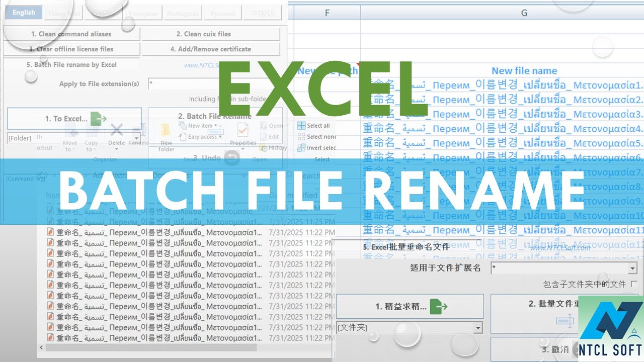This screenshot has width=644, height=362.
Task: Click '3. Clear offline license files'
Action: pos(71,49)
